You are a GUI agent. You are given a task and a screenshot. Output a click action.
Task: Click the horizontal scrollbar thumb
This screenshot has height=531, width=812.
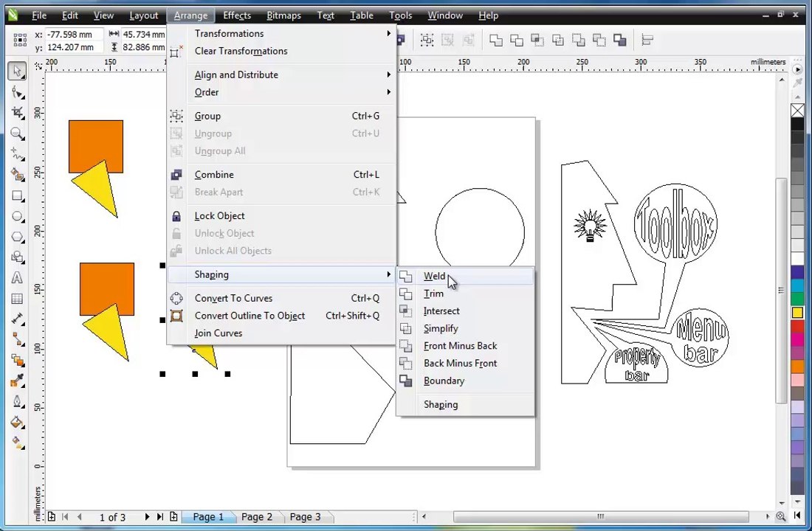(601, 516)
